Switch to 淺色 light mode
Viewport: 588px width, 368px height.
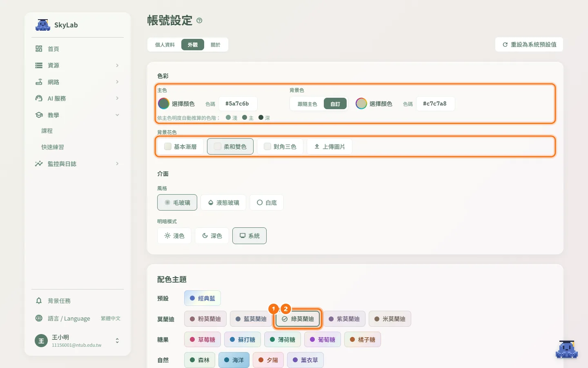pos(174,236)
